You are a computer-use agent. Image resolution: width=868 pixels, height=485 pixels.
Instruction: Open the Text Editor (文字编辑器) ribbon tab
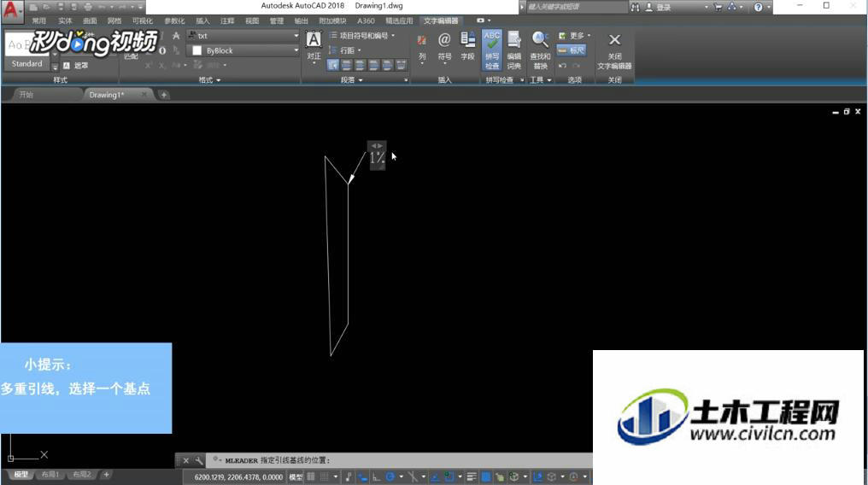pos(441,21)
